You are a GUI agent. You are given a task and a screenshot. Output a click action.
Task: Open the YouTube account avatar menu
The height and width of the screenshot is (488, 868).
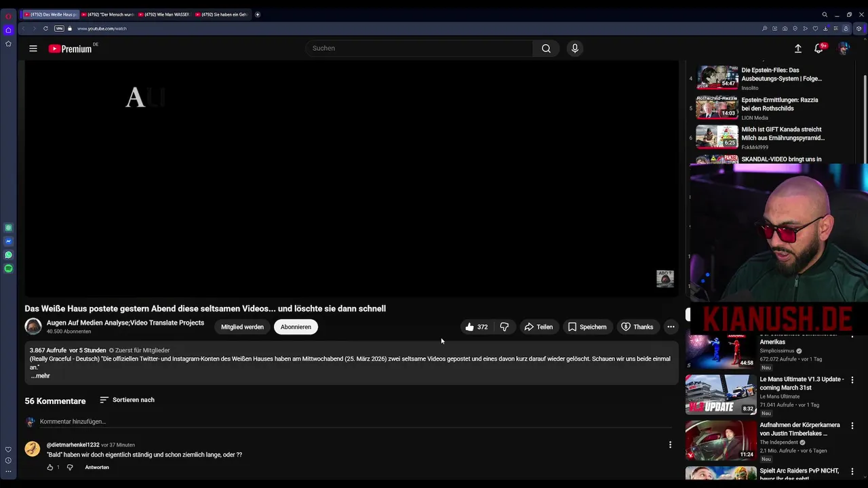(844, 48)
